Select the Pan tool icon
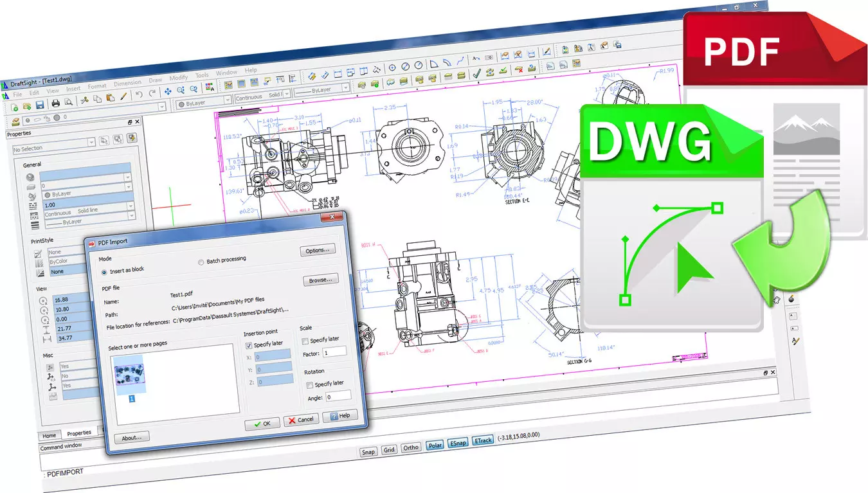 point(168,92)
